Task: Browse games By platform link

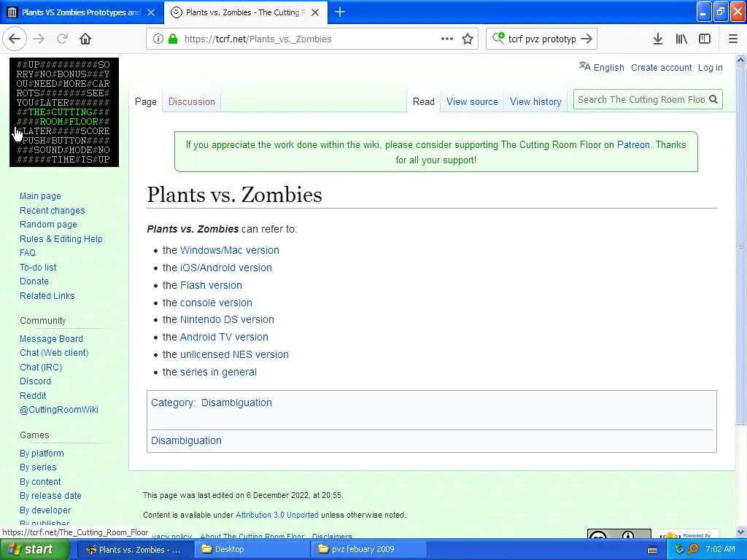Action: 42,454
